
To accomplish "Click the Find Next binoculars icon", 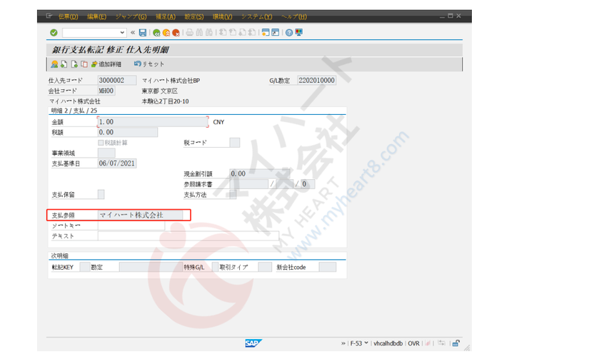I will coord(209,33).
